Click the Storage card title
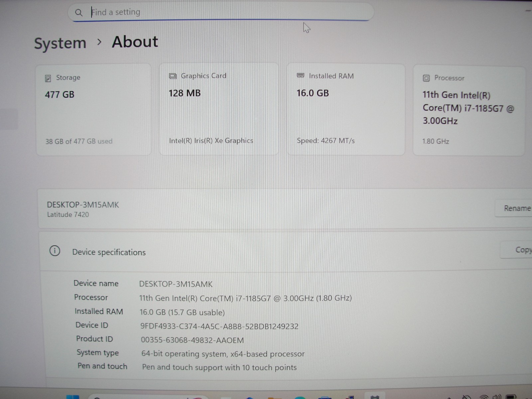 tap(68, 77)
